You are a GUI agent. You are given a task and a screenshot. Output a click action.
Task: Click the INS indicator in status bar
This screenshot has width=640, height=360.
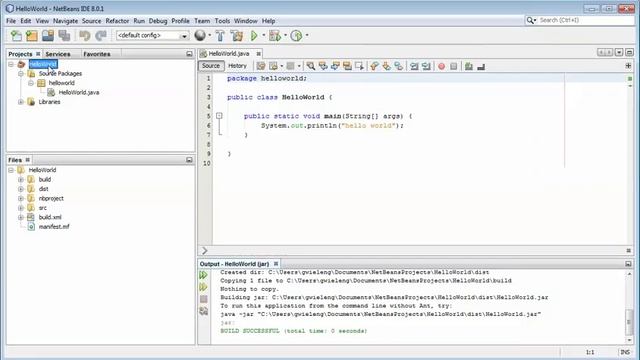coord(625,352)
